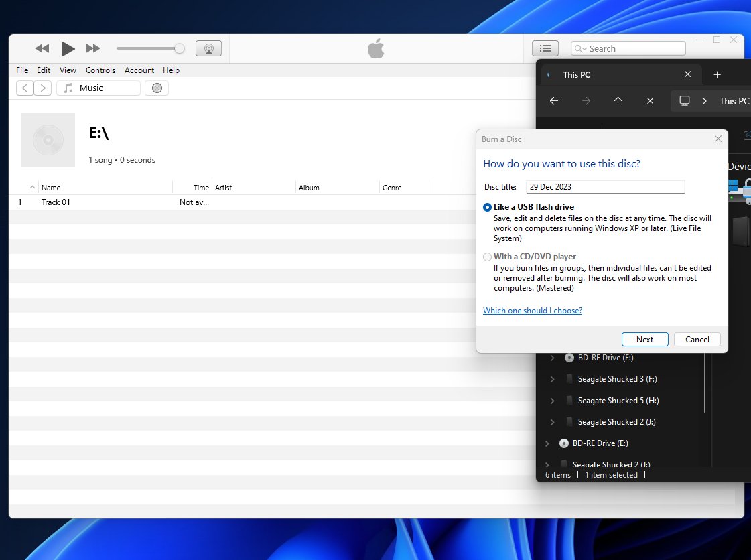Open the Music media picker dropdown
751x560 pixels.
point(98,88)
